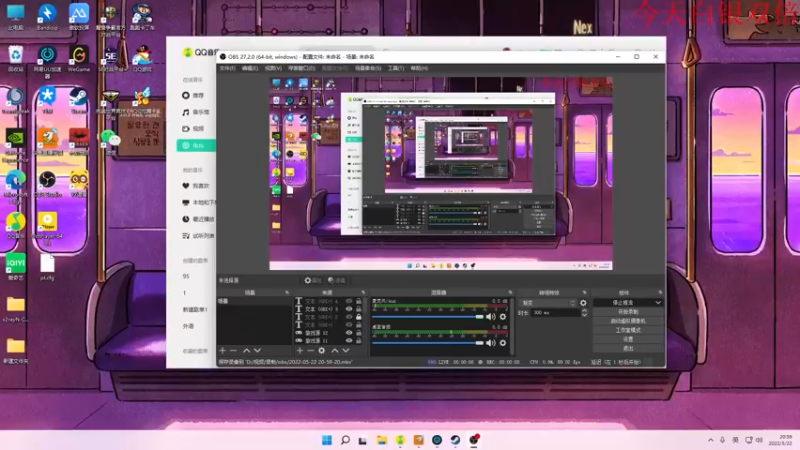Image resolution: width=800 pixels, height=450 pixels.
Task: Open source properties gear in Sources toolbar
Action: [321, 351]
